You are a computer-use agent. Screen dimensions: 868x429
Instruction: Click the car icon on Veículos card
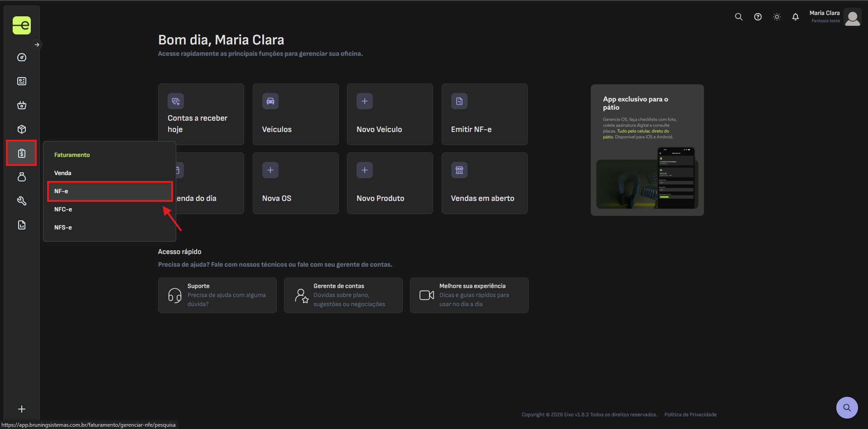pyautogui.click(x=270, y=101)
